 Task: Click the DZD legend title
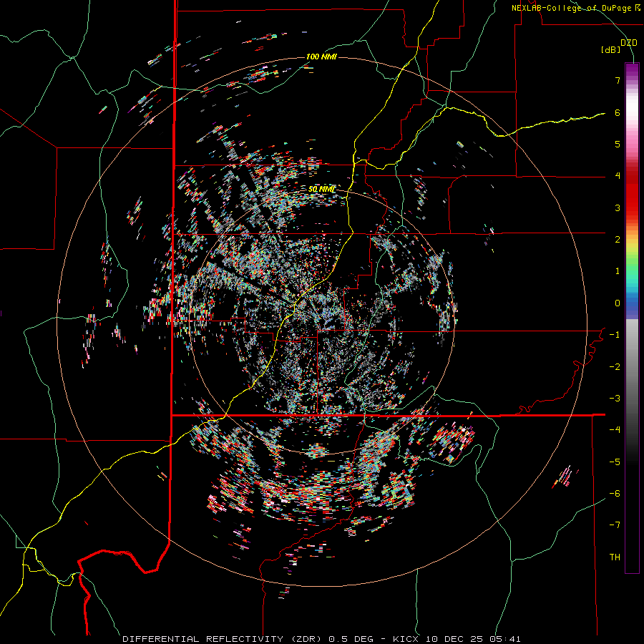(629, 43)
